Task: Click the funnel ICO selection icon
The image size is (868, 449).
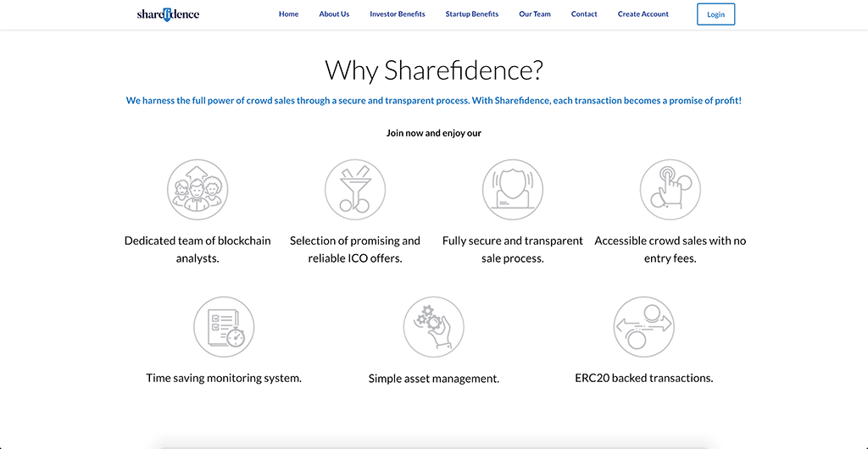Action: (355, 190)
